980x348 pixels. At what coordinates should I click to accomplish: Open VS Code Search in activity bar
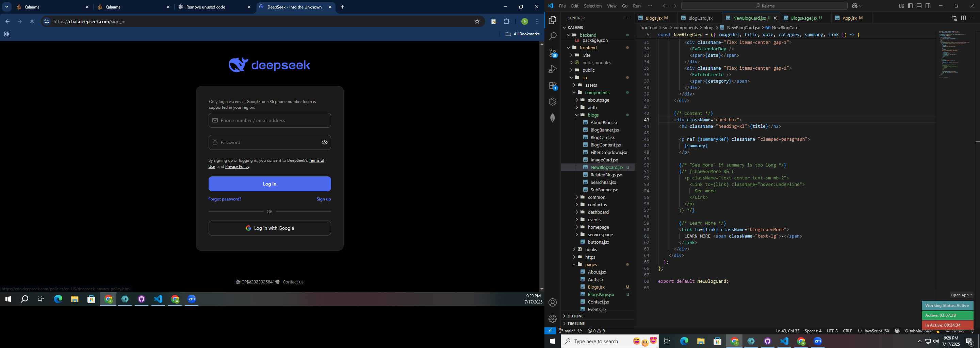(x=553, y=36)
